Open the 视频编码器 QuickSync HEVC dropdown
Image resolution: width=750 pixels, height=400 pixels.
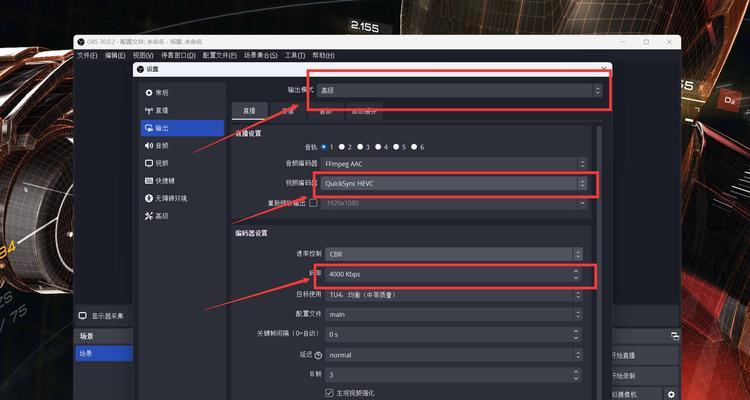[453, 183]
